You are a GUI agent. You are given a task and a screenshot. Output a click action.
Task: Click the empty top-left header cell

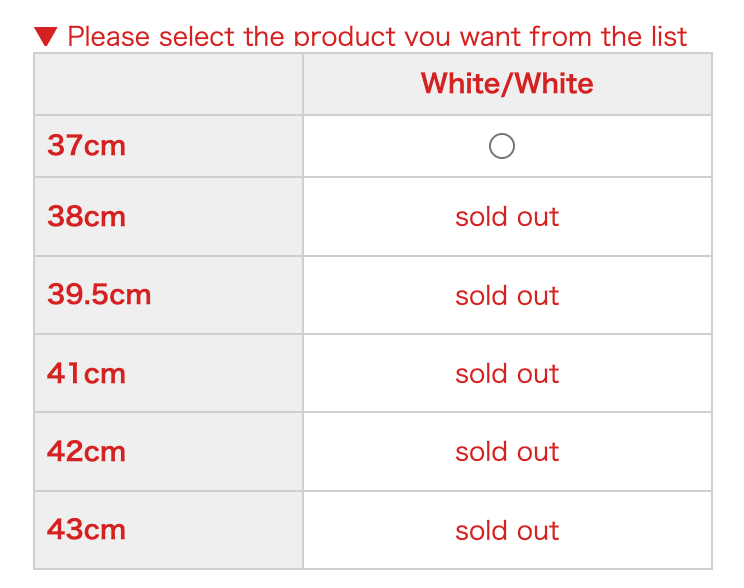pos(168,84)
